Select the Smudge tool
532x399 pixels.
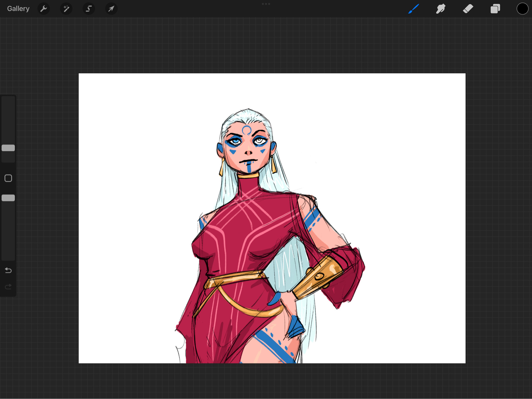coord(441,9)
